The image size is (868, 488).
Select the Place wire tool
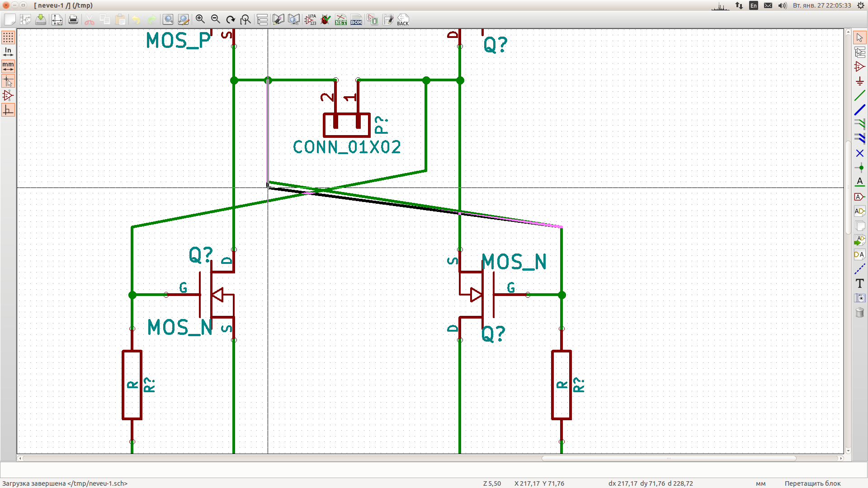(x=859, y=95)
